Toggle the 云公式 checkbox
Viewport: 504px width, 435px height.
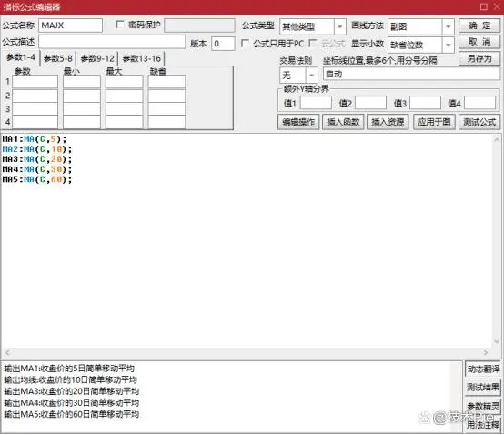(x=312, y=43)
